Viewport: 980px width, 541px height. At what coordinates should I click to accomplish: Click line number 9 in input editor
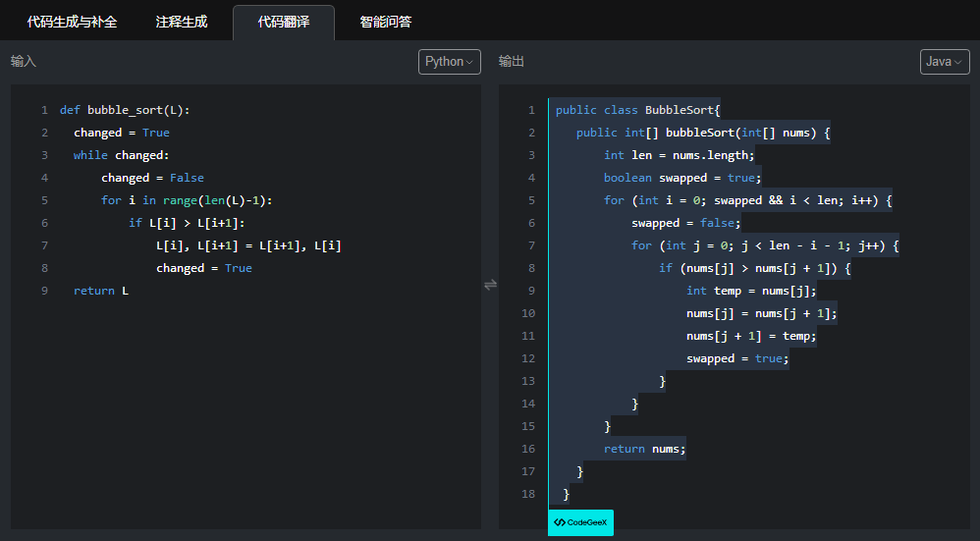(x=44, y=291)
